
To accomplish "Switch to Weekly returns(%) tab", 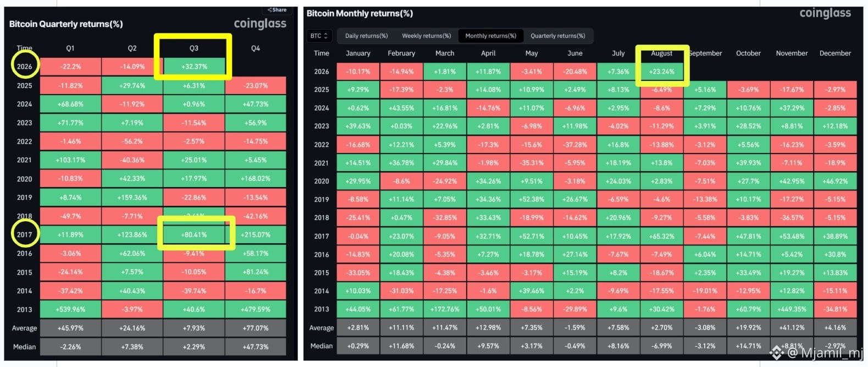I will point(426,36).
